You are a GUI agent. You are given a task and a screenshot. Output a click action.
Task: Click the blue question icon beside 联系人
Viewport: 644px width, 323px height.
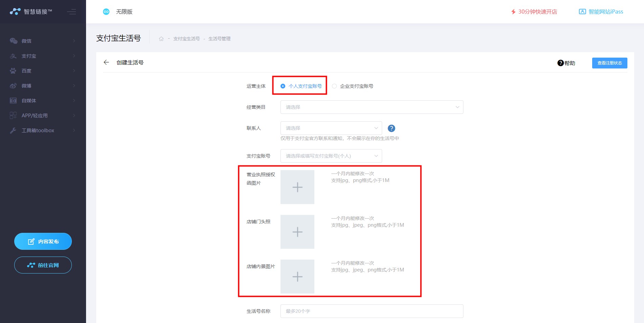pos(391,128)
